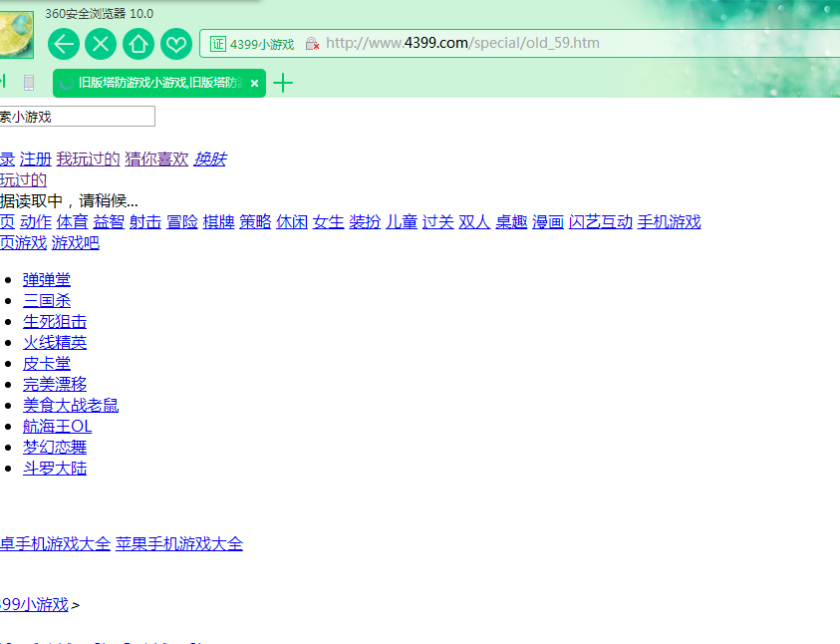Viewport: 840px width, 644px height.
Task: Select the 射击 shooting category
Action: (x=144, y=221)
